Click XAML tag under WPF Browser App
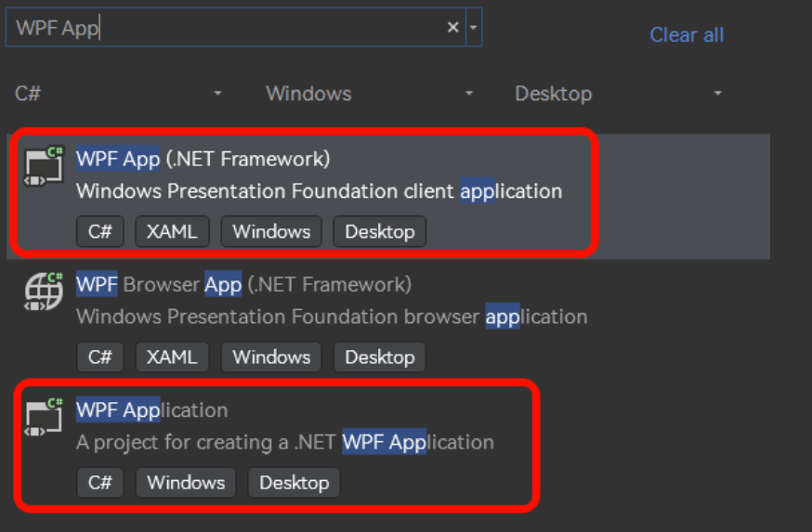 [172, 357]
